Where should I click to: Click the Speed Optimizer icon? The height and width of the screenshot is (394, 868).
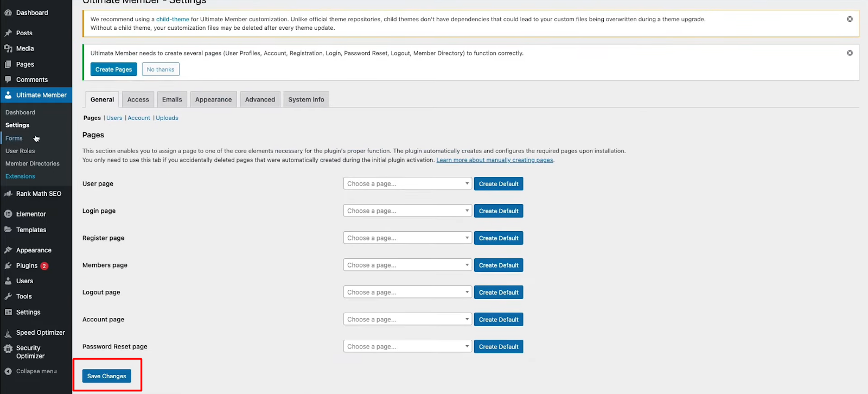8,333
